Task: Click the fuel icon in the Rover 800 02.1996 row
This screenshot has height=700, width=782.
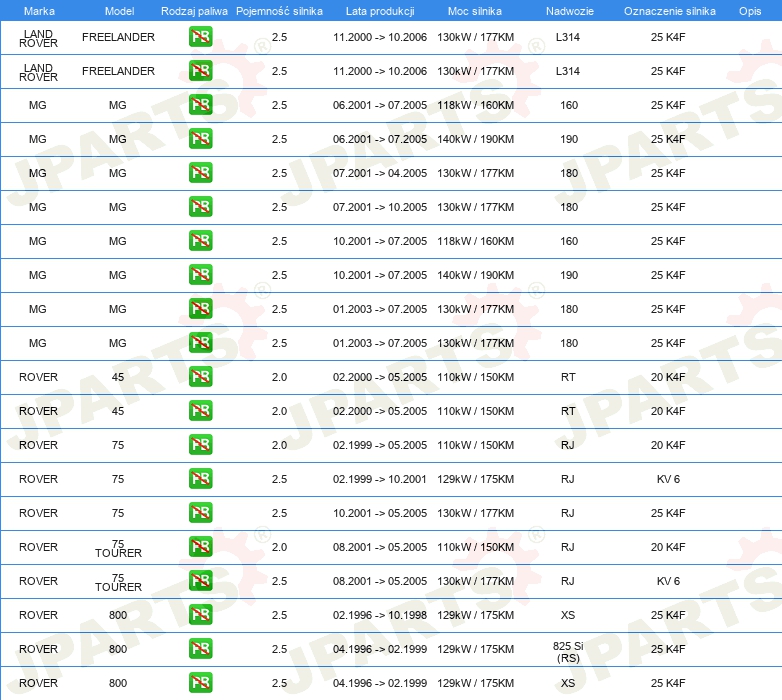Action: coord(200,614)
